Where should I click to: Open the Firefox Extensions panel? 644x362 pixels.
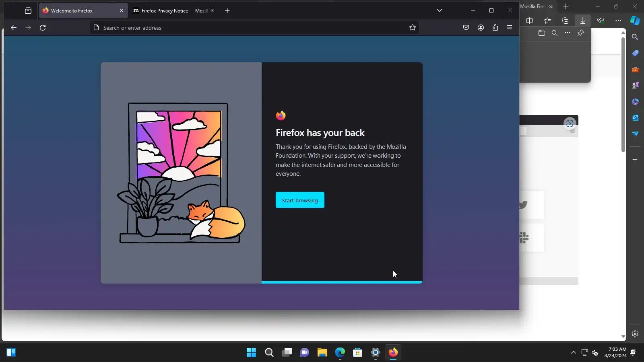click(x=495, y=28)
